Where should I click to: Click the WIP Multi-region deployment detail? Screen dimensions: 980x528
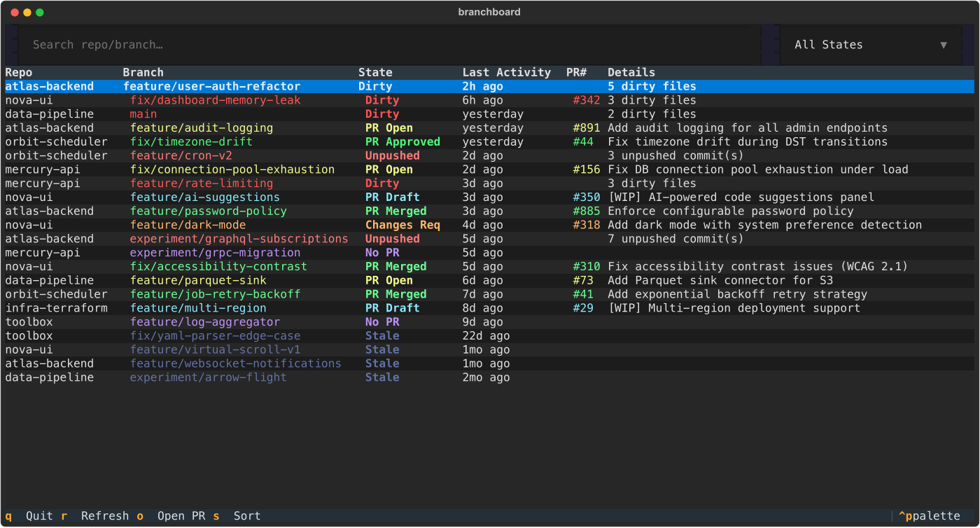coord(734,308)
